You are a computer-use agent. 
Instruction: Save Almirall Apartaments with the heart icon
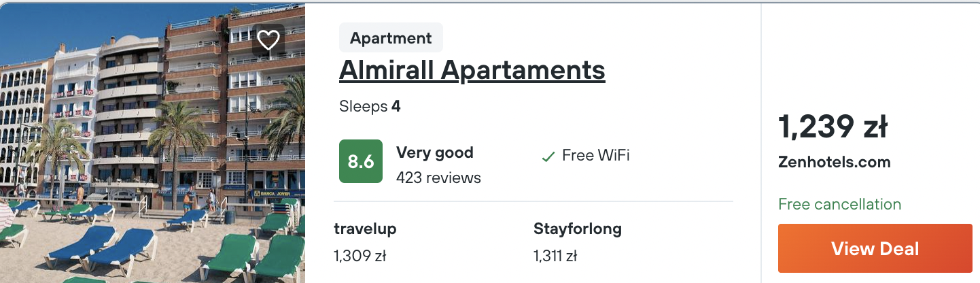(268, 40)
